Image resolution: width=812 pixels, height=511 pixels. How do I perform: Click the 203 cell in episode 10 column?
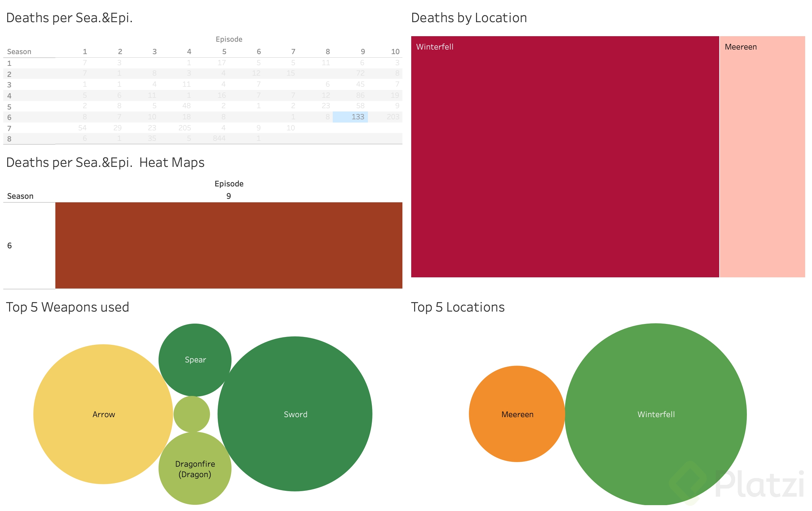393,117
